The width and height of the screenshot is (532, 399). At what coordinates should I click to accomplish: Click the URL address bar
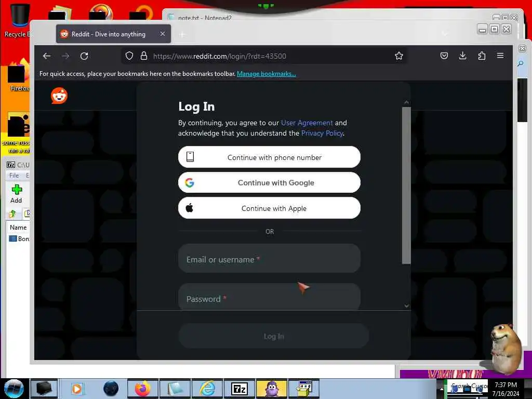pos(264,56)
